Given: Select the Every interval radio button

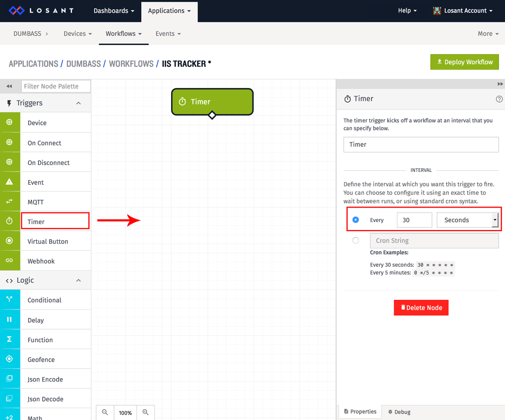Looking at the screenshot, I should (x=356, y=219).
